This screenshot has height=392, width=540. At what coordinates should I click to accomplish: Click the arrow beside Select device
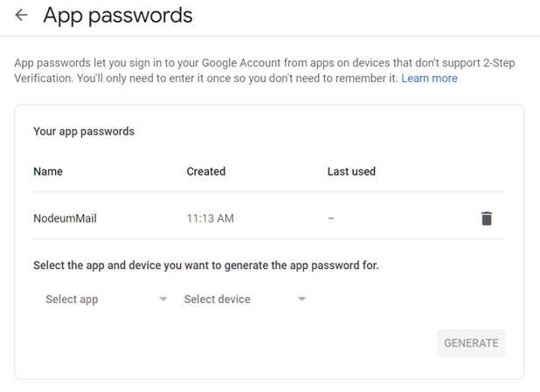[301, 299]
